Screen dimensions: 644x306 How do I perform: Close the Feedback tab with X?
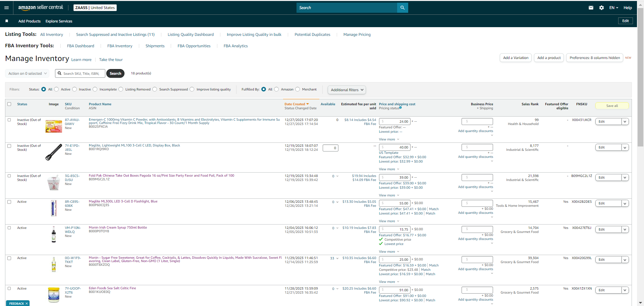click(x=26, y=303)
